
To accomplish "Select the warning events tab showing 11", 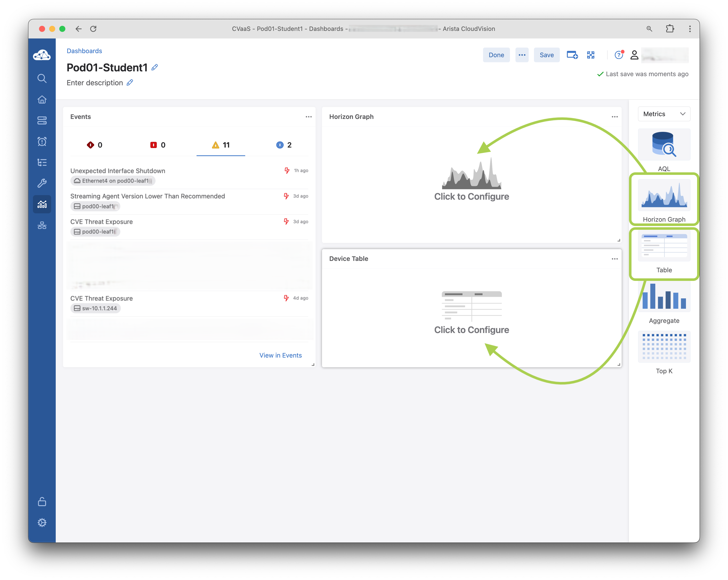I will [221, 145].
